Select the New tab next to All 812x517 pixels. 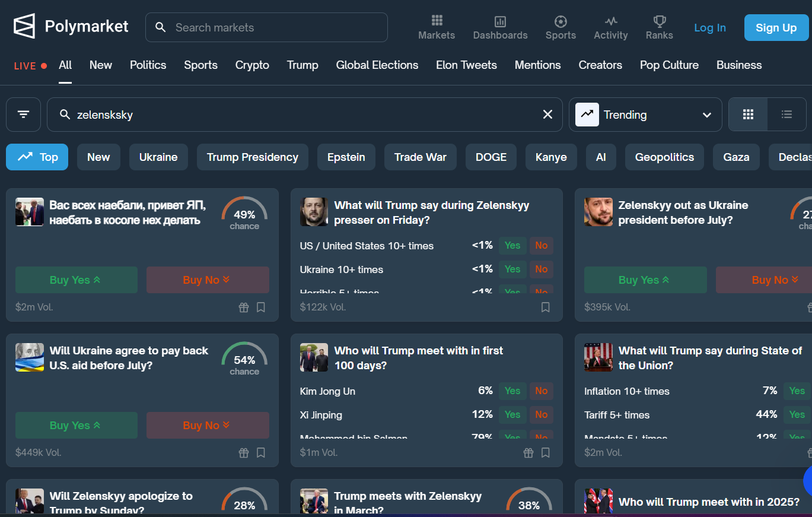click(x=101, y=65)
